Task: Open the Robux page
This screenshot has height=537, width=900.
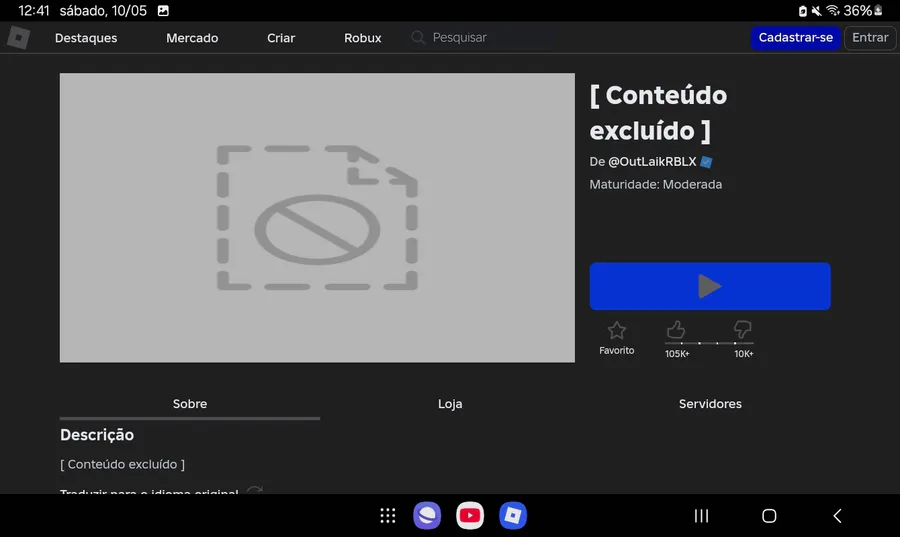Action: tap(363, 38)
